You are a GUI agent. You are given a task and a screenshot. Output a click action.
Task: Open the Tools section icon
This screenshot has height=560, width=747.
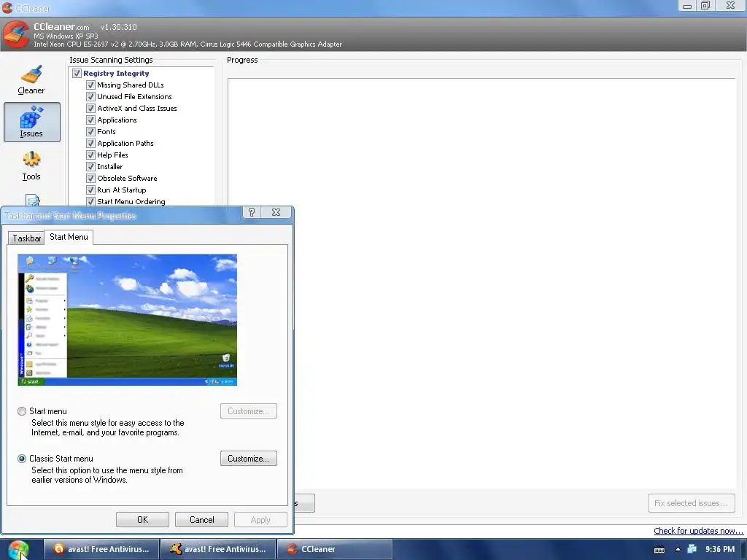coord(31,166)
